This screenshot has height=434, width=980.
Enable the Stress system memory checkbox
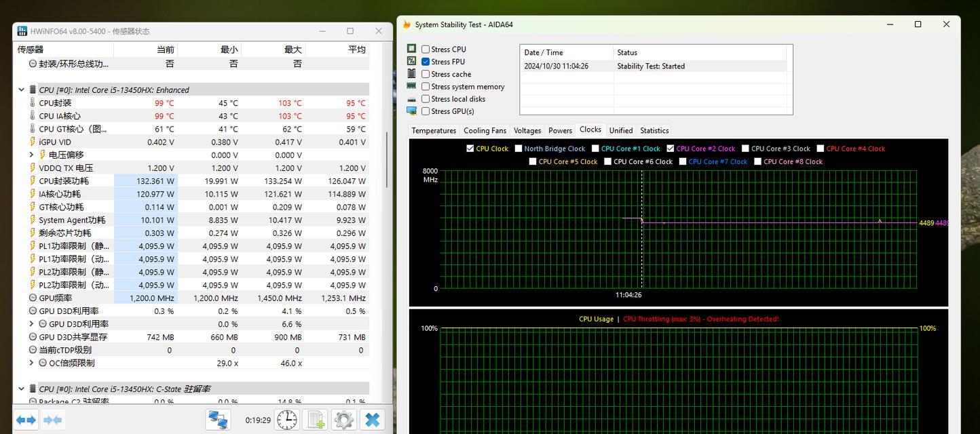(426, 86)
